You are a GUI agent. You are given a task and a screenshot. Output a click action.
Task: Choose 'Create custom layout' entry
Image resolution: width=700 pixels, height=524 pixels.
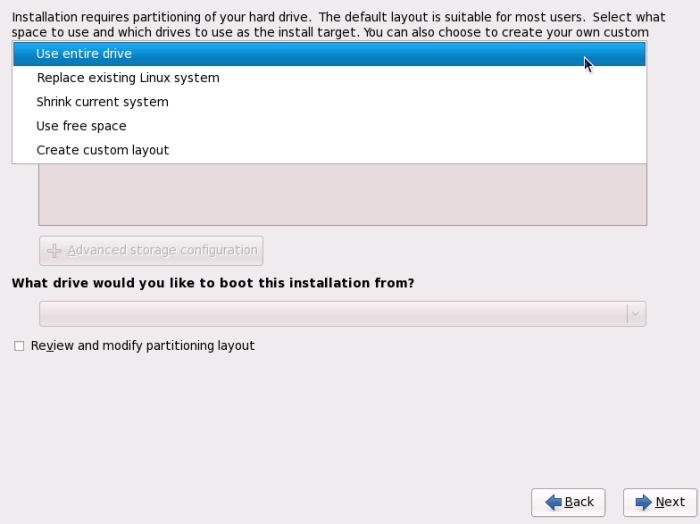103,150
